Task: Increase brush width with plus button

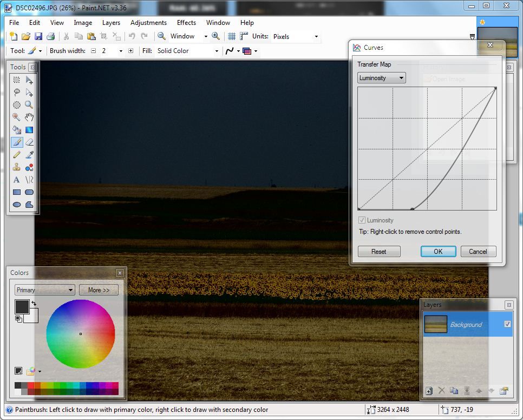Action: pyautogui.click(x=131, y=51)
